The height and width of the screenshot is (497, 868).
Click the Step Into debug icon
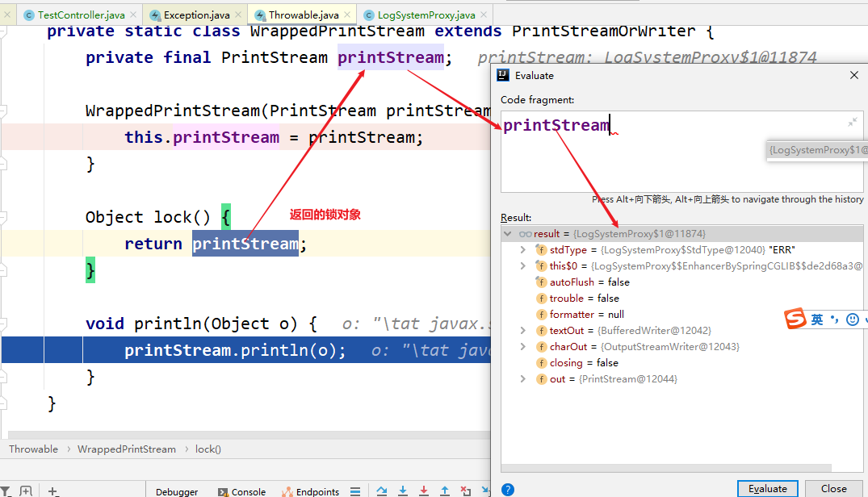click(402, 491)
